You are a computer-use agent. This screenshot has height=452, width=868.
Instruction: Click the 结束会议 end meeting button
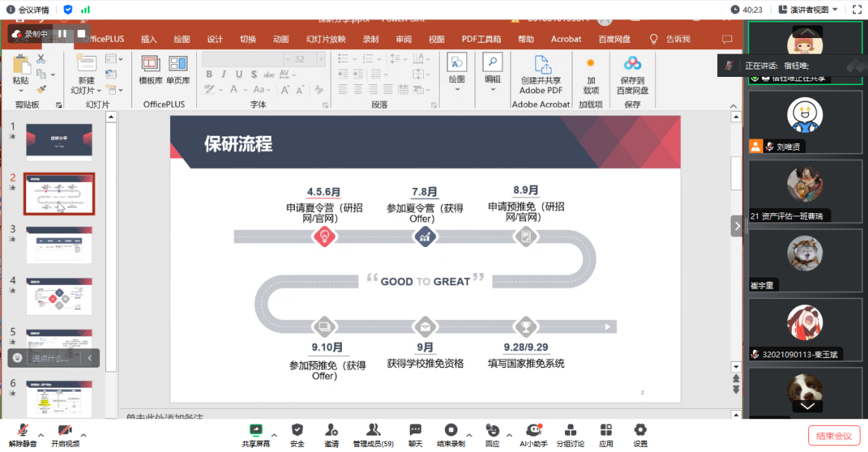click(x=834, y=435)
